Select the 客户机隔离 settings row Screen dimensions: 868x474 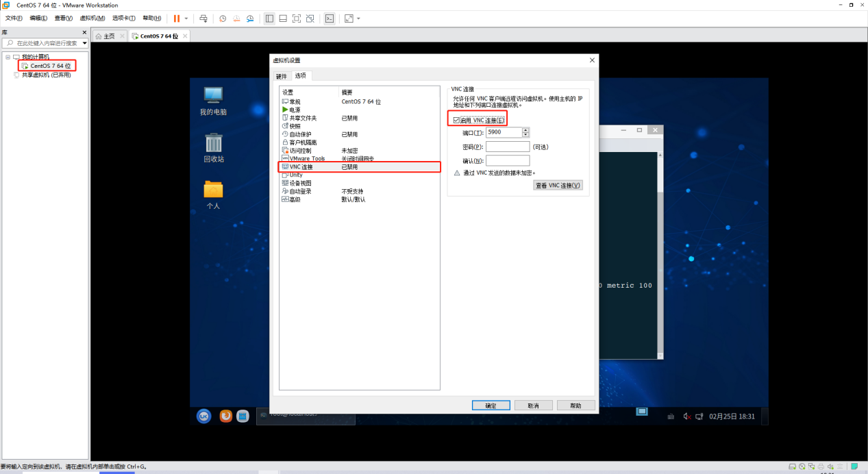tap(360, 142)
